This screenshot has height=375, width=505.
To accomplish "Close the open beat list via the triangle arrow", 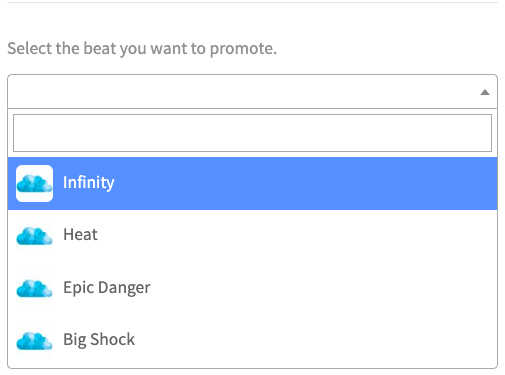I will pos(485,92).
